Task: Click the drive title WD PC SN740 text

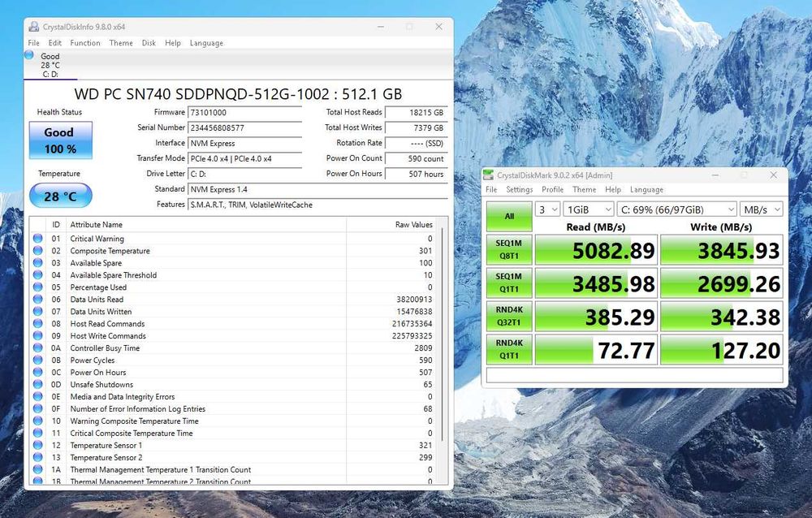Action: tap(238, 93)
